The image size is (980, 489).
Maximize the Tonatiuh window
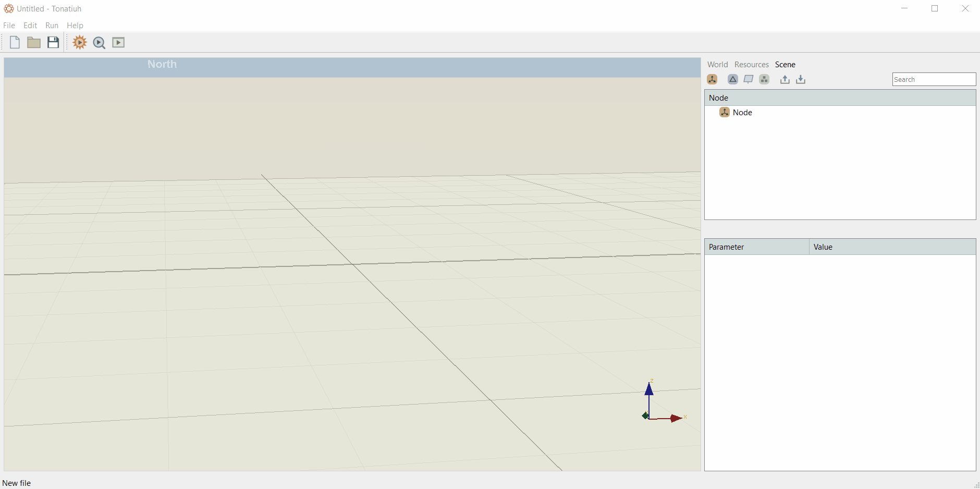tap(935, 8)
